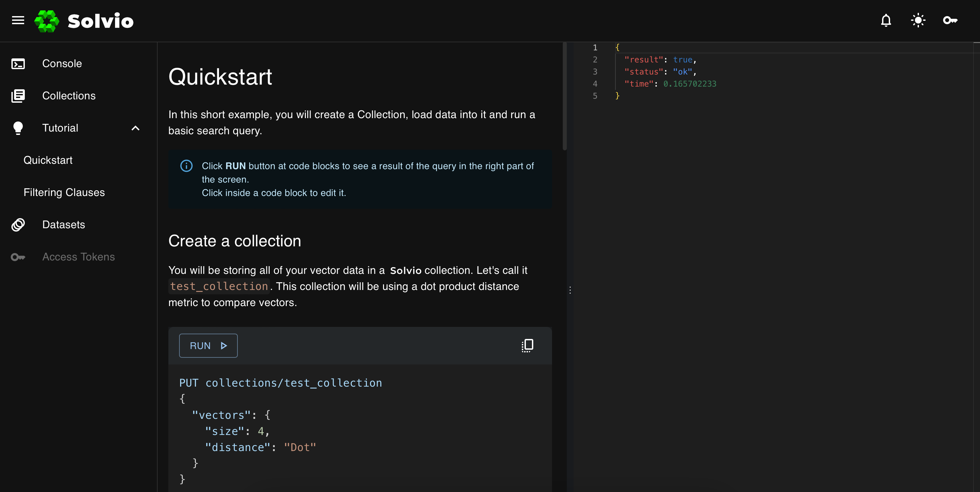Image resolution: width=980 pixels, height=492 pixels.
Task: Toggle the light/dark theme sun icon
Action: click(918, 20)
